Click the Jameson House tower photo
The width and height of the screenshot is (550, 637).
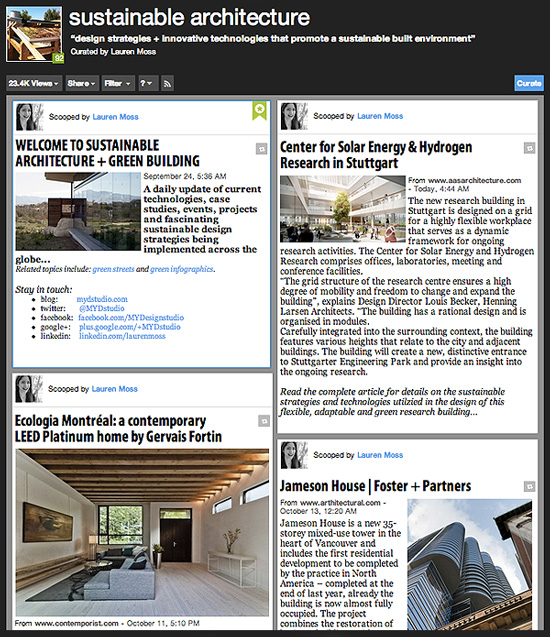tap(470, 565)
